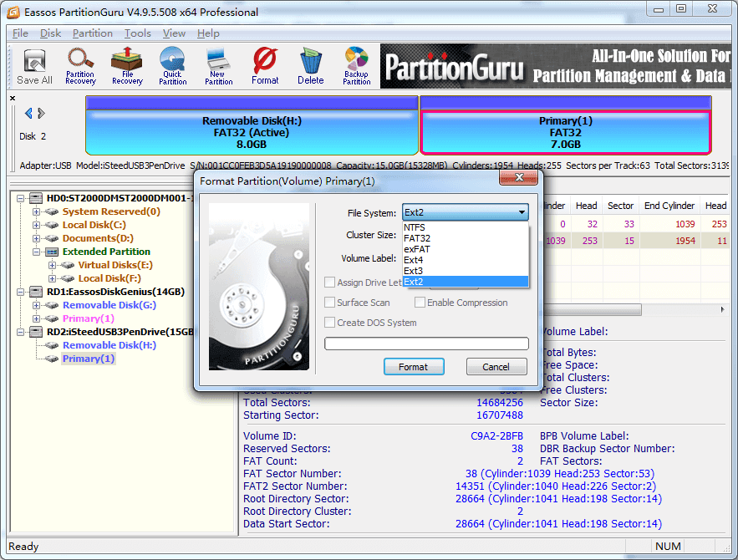
Task: Click the Extended Partition icon in the tree
Action: [52, 252]
